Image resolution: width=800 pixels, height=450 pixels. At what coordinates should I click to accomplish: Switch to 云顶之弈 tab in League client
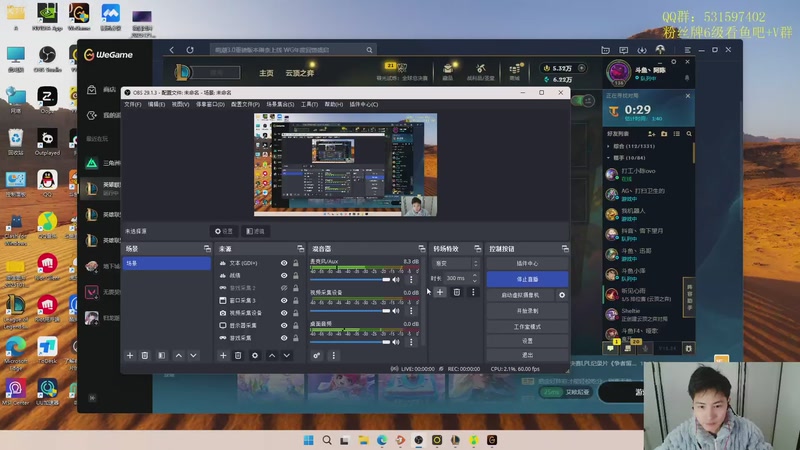pos(299,73)
